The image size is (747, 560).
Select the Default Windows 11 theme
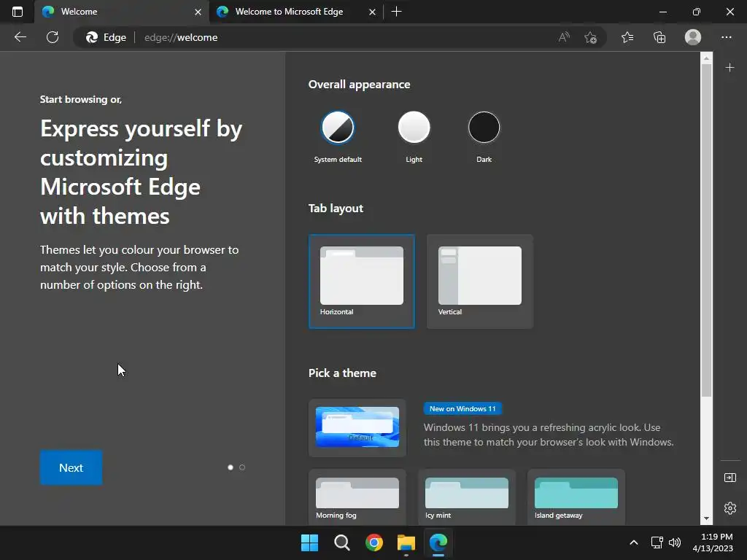pyautogui.click(x=357, y=427)
